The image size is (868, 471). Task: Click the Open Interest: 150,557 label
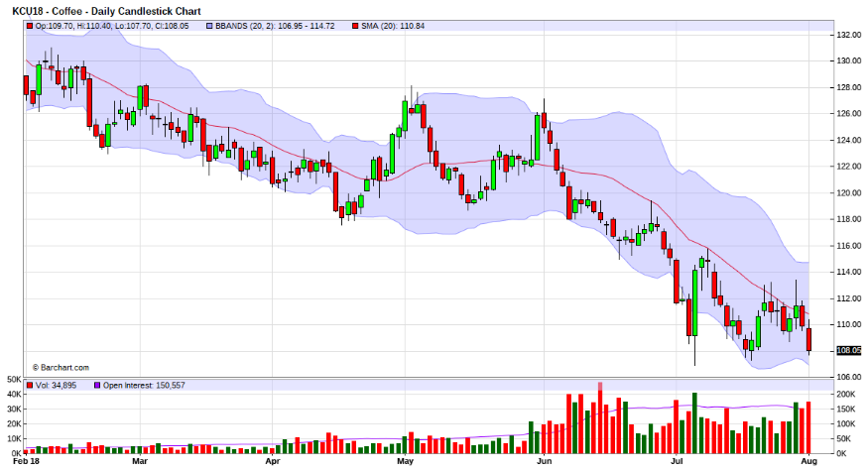point(144,385)
